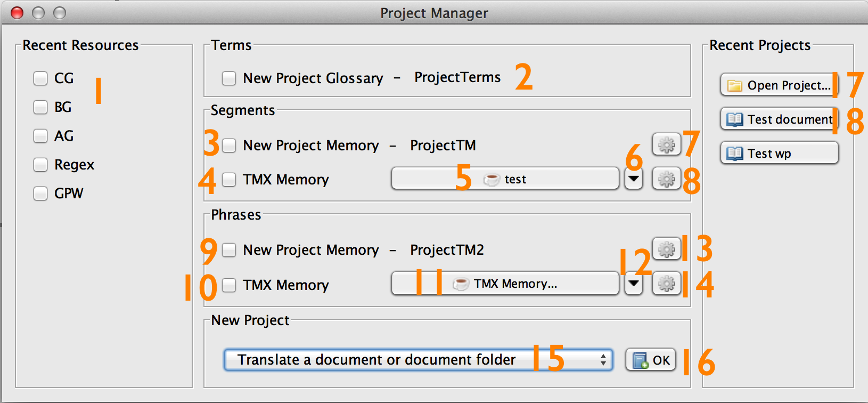Image resolution: width=868 pixels, height=403 pixels.
Task: Open the Translate a document combo box
Action: pos(418,360)
